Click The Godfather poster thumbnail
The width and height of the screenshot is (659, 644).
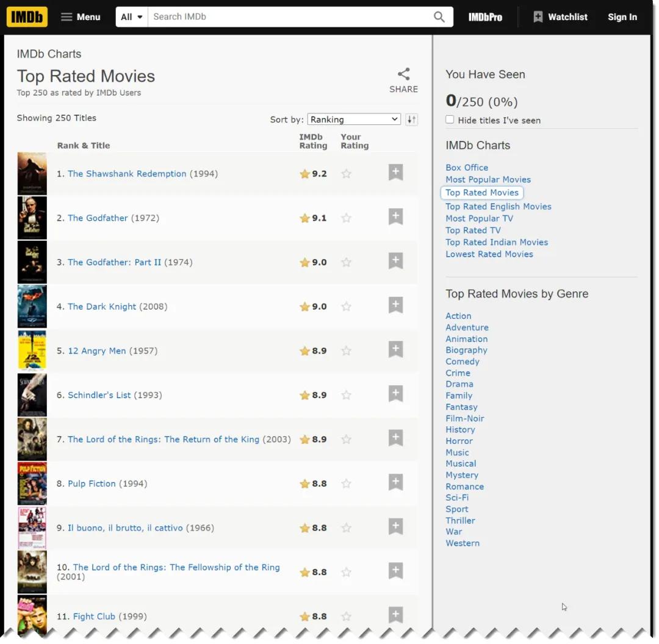(x=32, y=218)
